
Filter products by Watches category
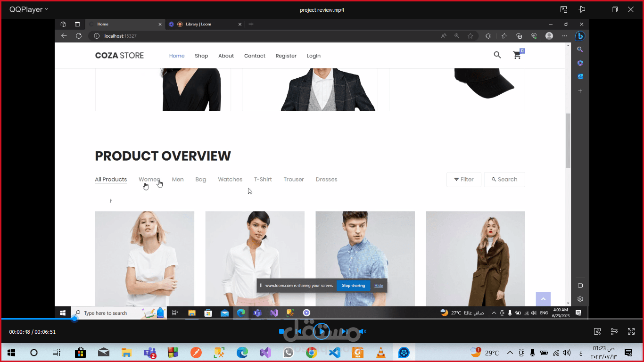tap(230, 179)
